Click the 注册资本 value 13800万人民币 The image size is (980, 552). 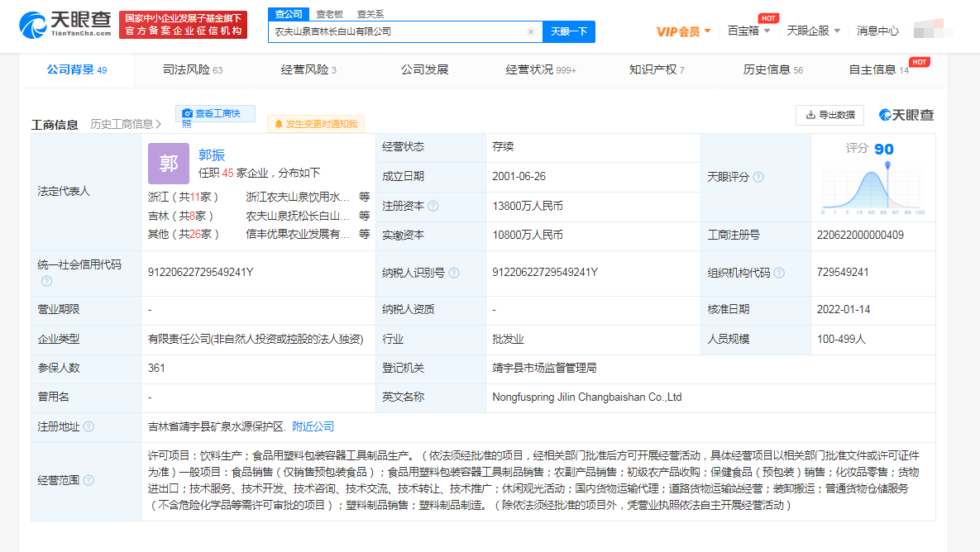pos(528,206)
